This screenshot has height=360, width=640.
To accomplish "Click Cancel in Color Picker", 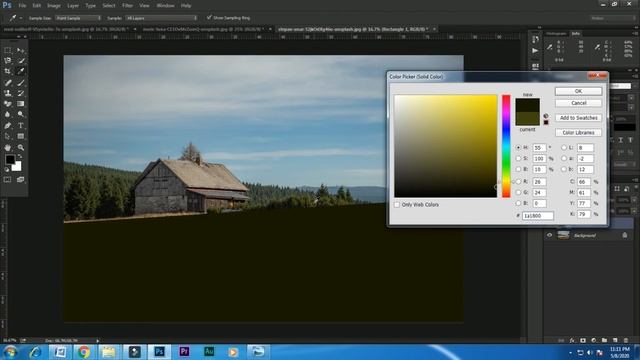I will 578,103.
